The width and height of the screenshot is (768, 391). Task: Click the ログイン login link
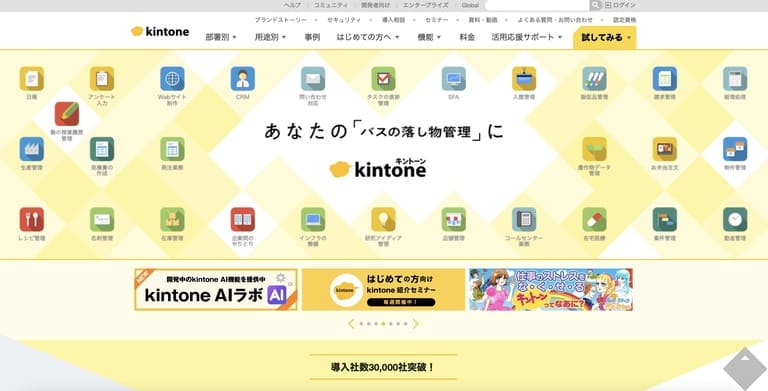tap(620, 5)
